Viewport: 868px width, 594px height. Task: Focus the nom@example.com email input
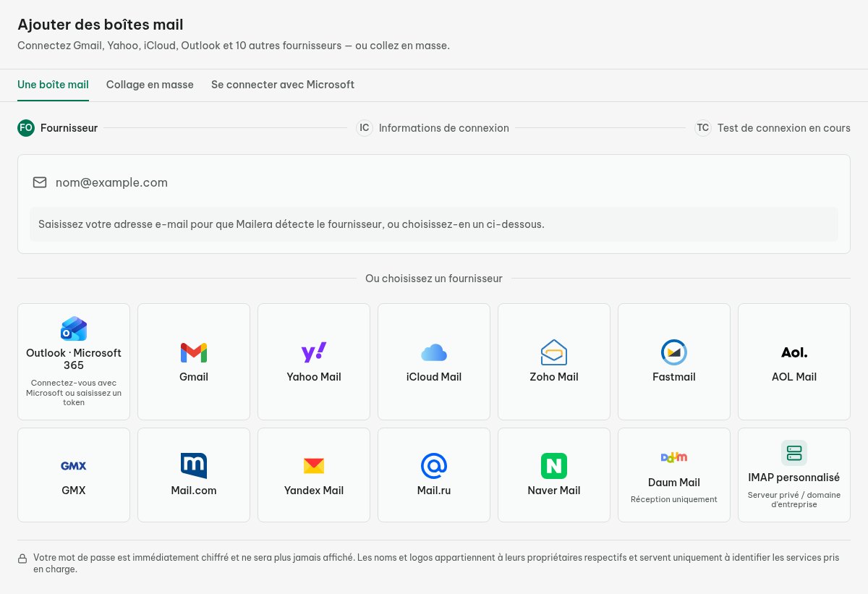[434, 182]
